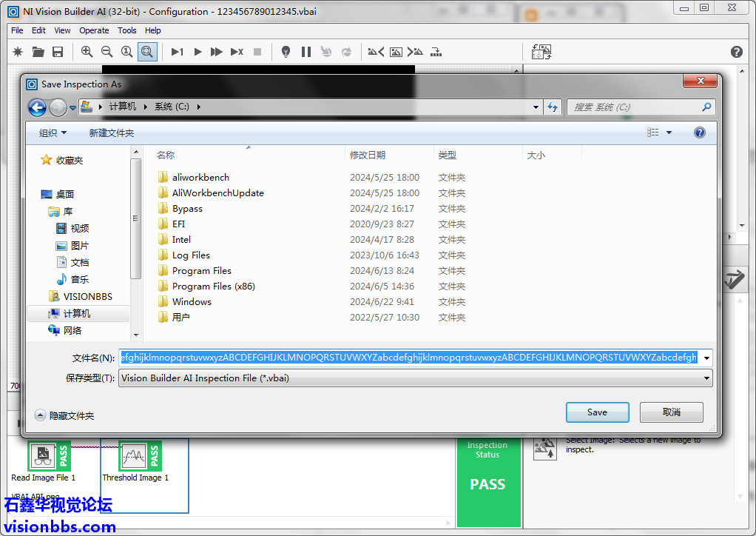The image size is (756, 536).
Task: Click the light bulb highlight icon
Action: 286,52
